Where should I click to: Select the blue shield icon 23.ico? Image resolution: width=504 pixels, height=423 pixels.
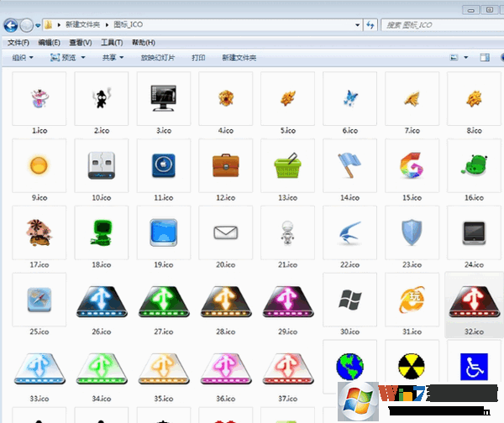click(x=410, y=232)
